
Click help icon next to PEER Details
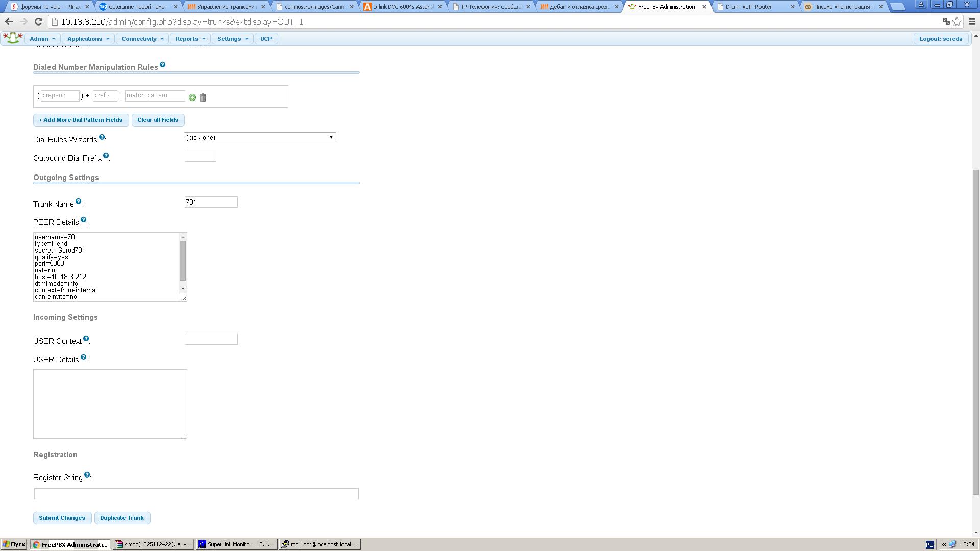[83, 220]
